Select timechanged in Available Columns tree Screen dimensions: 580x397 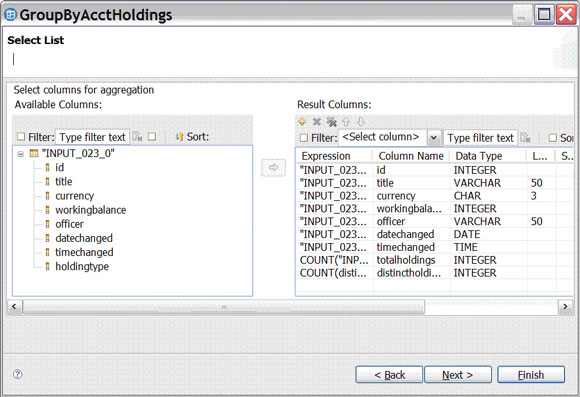coord(84,252)
